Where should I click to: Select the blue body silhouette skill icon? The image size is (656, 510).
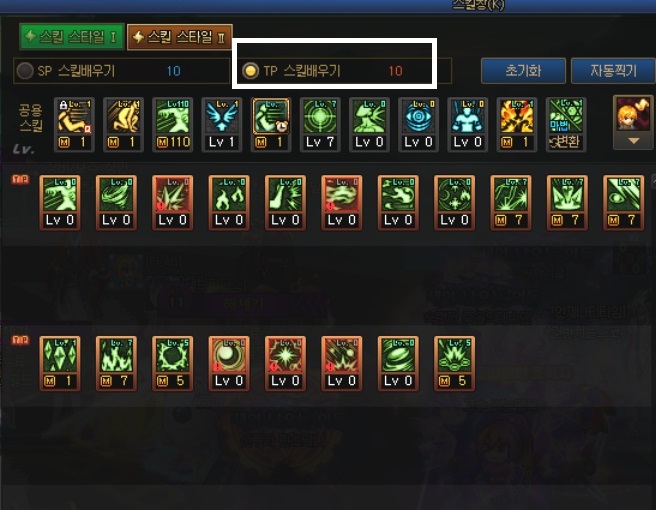click(x=467, y=125)
